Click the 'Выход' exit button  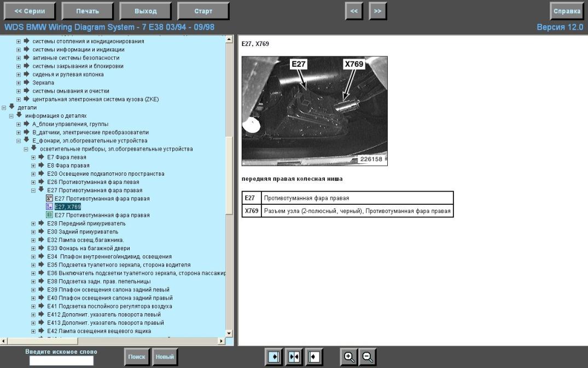point(145,11)
